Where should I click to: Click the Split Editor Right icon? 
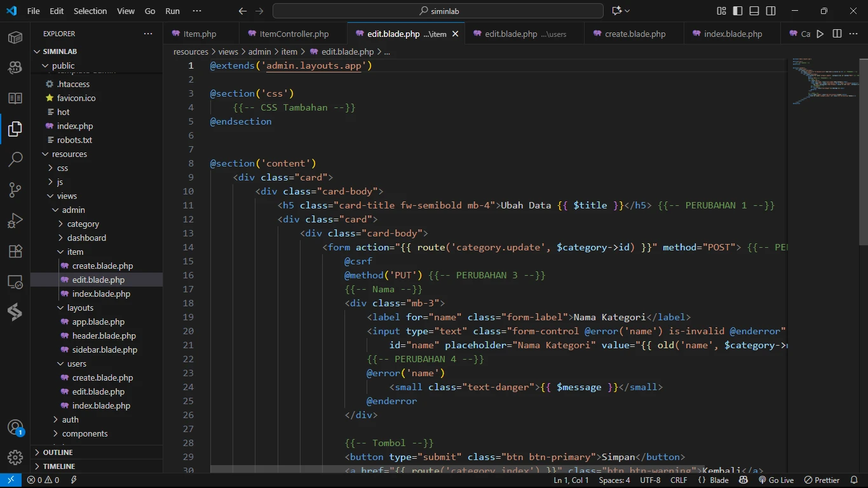(837, 34)
